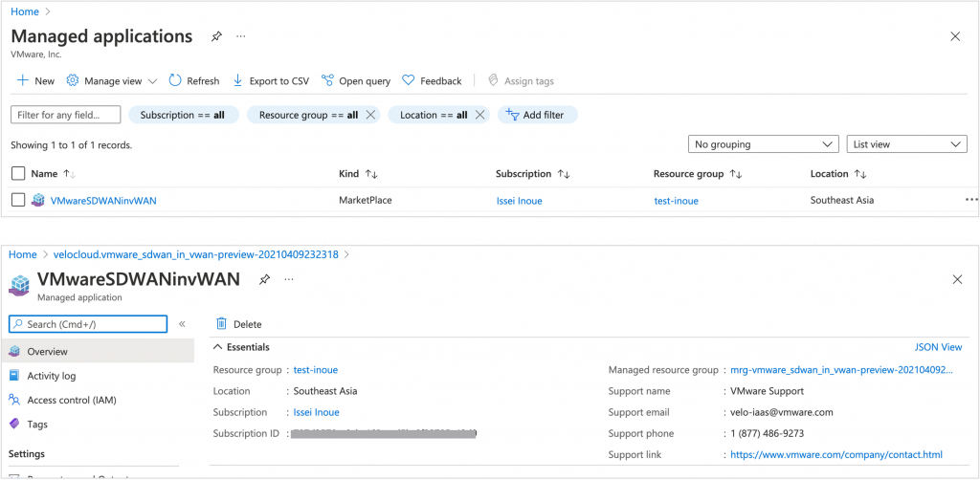Open query using the Open query icon
Viewport: 980px width, 480px height.
click(x=328, y=81)
